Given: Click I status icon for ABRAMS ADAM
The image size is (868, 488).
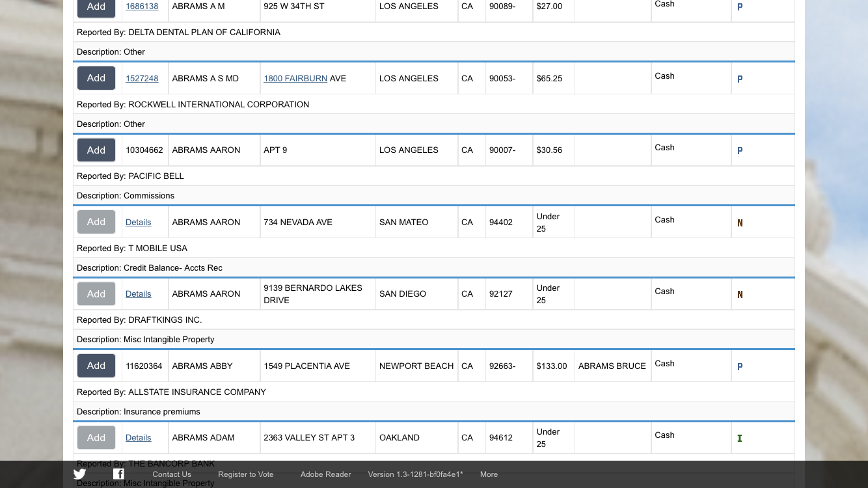Looking at the screenshot, I should [740, 438].
